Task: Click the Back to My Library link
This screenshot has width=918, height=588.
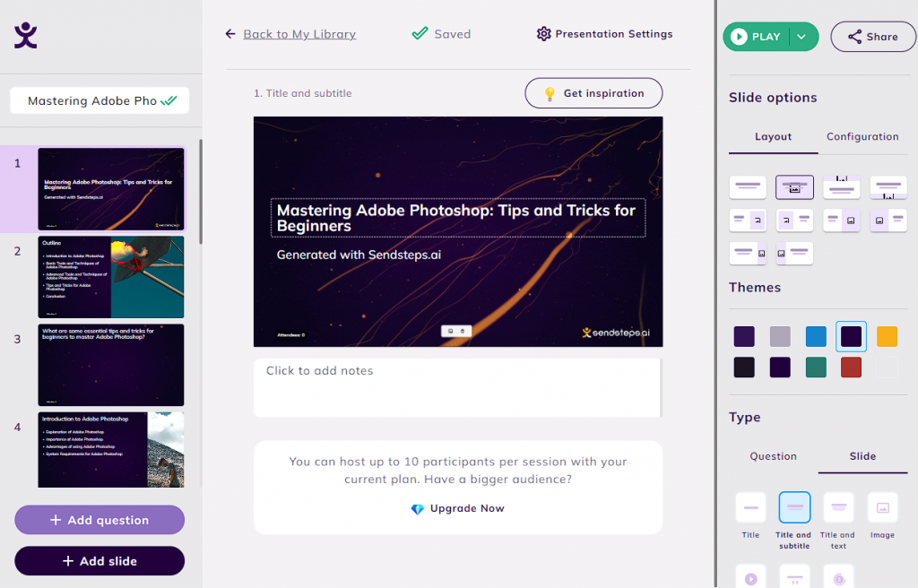Action: point(299,34)
